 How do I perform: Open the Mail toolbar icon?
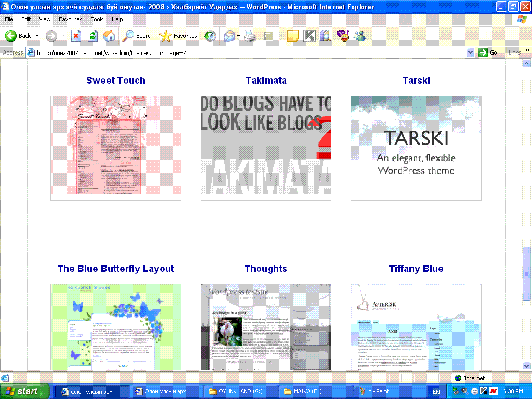[229, 36]
